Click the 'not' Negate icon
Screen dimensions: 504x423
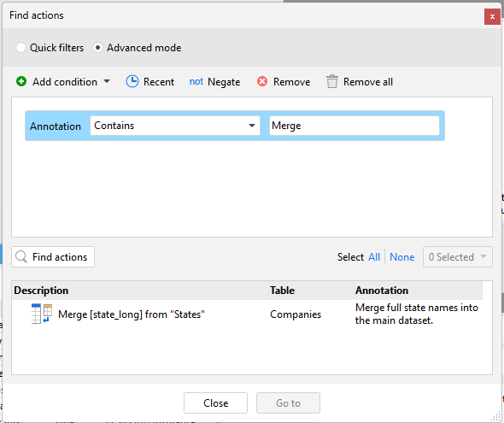click(196, 82)
